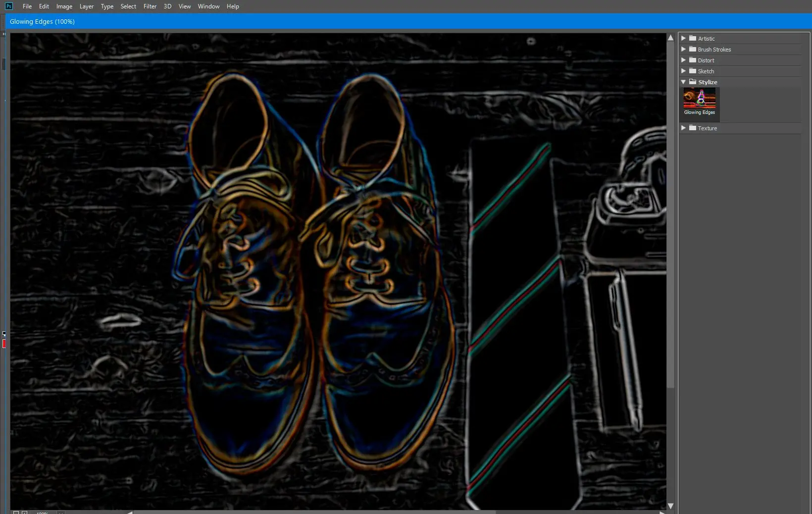Image resolution: width=812 pixels, height=514 pixels.
Task: Click the Distort folder icon
Action: coord(693,60)
